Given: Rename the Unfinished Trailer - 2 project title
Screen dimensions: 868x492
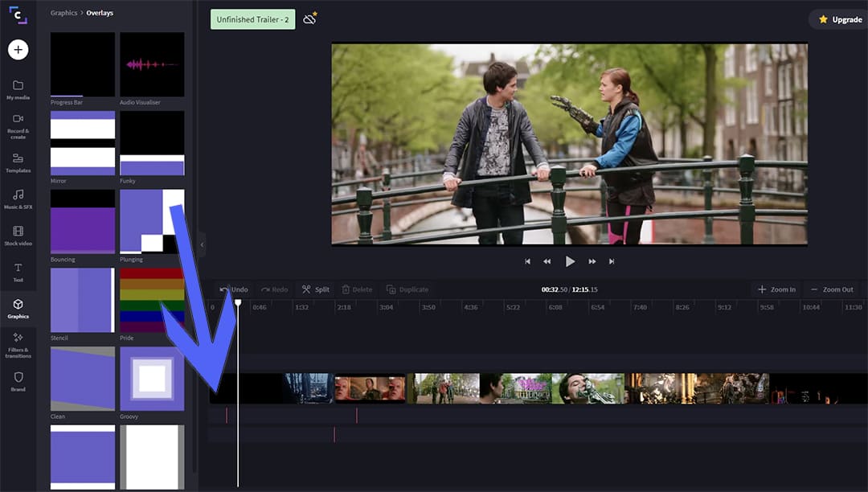Looking at the screenshot, I should [252, 19].
